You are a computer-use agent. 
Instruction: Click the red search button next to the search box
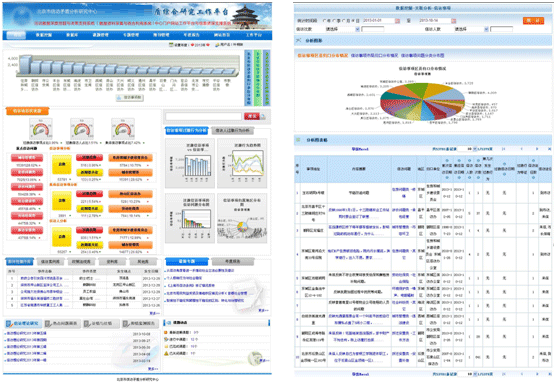tap(252, 116)
